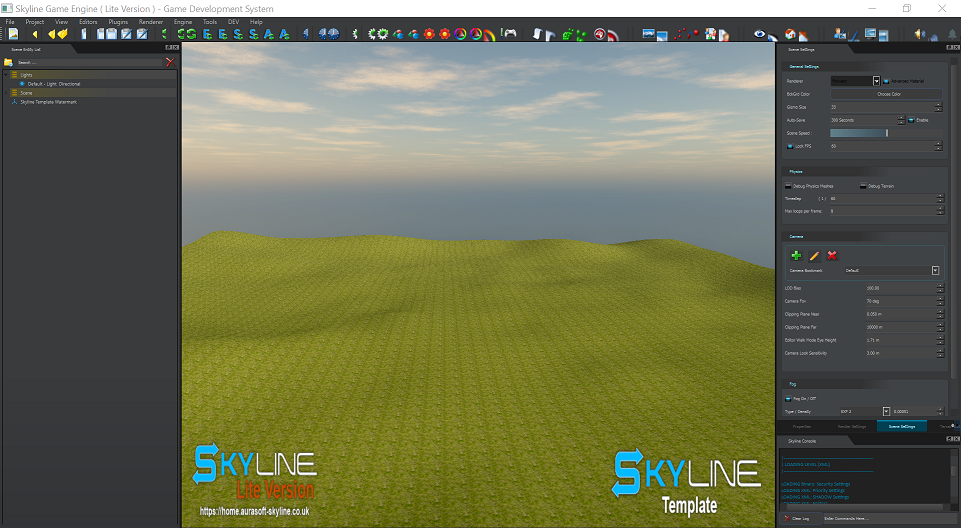
Task: Open the DEV menu
Action: click(234, 22)
